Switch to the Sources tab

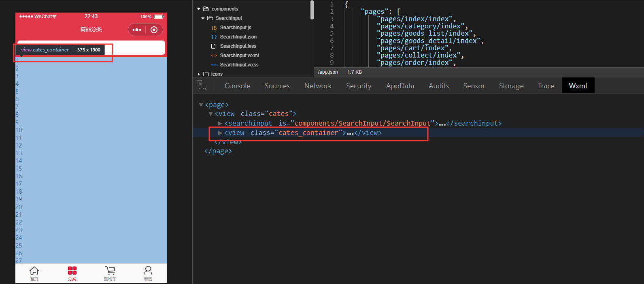pos(277,86)
